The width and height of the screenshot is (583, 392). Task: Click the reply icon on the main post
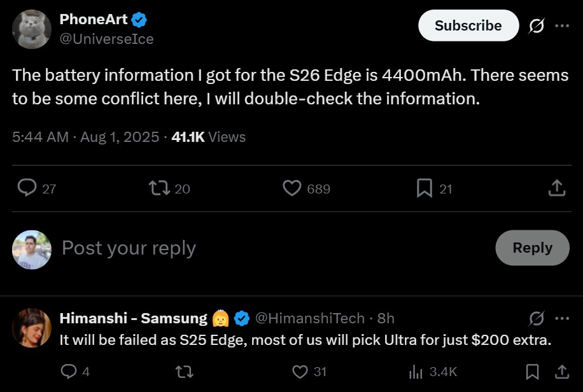tap(27, 188)
